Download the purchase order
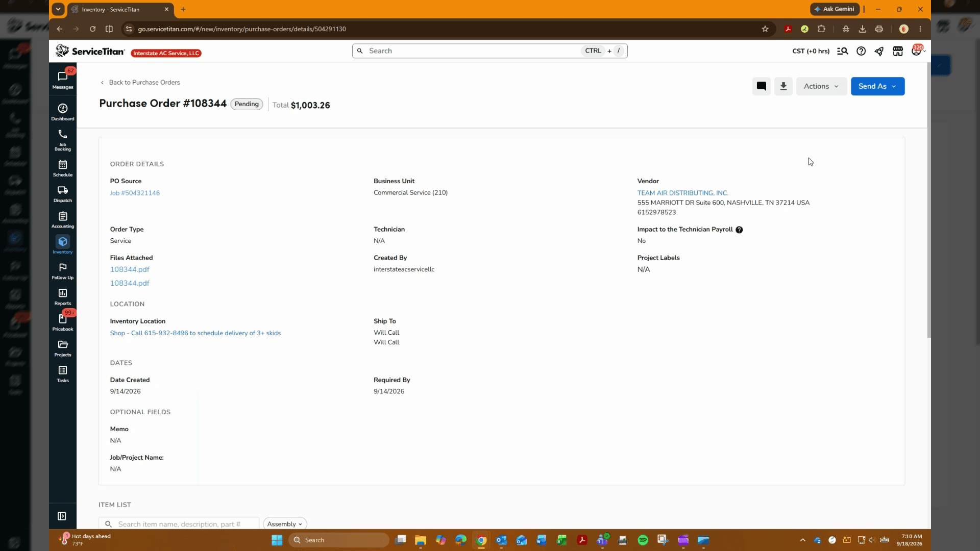Image resolution: width=980 pixels, height=551 pixels. (783, 86)
